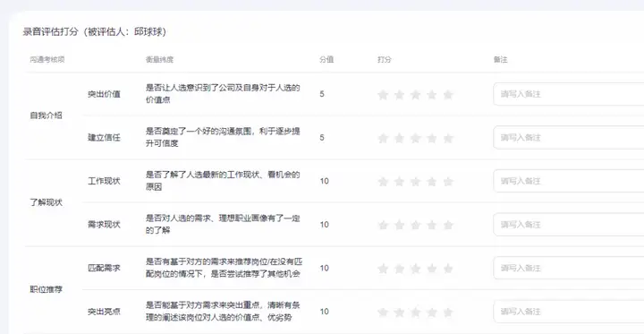Score 匹配需求 one star
Image resolution: width=644 pixels, height=334 pixels.
(x=383, y=269)
